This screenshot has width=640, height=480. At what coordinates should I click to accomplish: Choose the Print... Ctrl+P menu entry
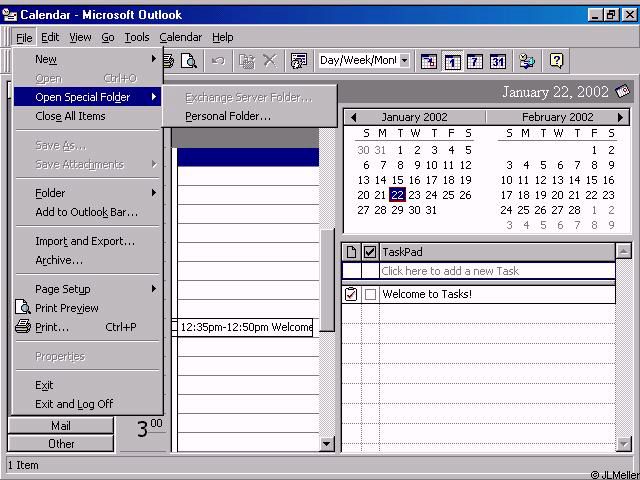[x=87, y=327]
